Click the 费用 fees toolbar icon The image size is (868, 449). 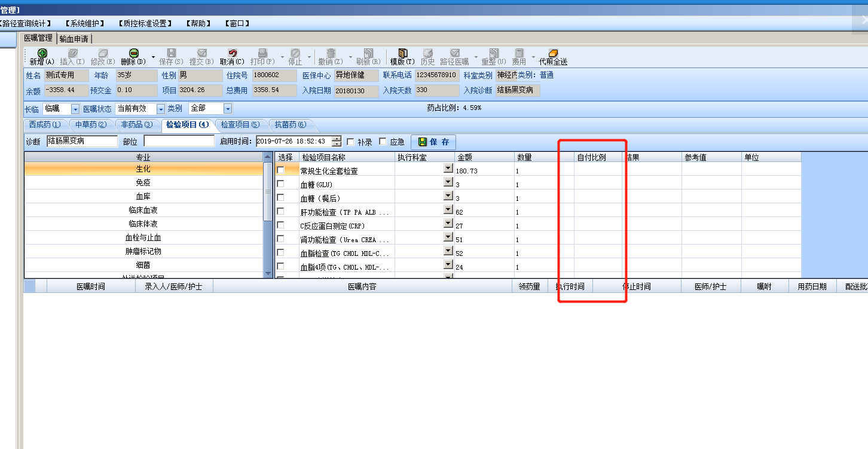[519, 53]
